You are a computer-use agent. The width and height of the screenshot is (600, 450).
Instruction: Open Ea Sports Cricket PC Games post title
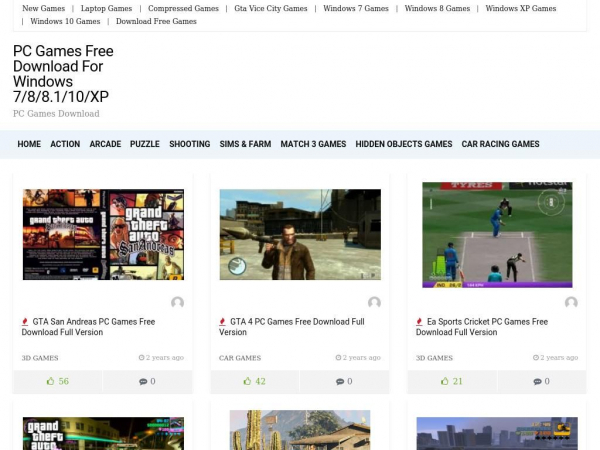(x=482, y=327)
